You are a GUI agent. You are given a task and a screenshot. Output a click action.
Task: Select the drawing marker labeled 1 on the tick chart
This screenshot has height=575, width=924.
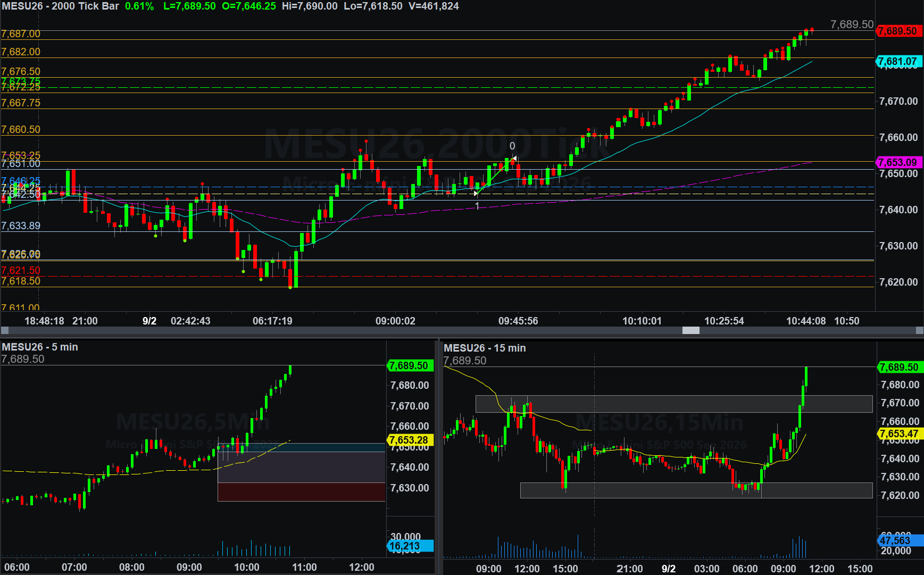[x=477, y=206]
